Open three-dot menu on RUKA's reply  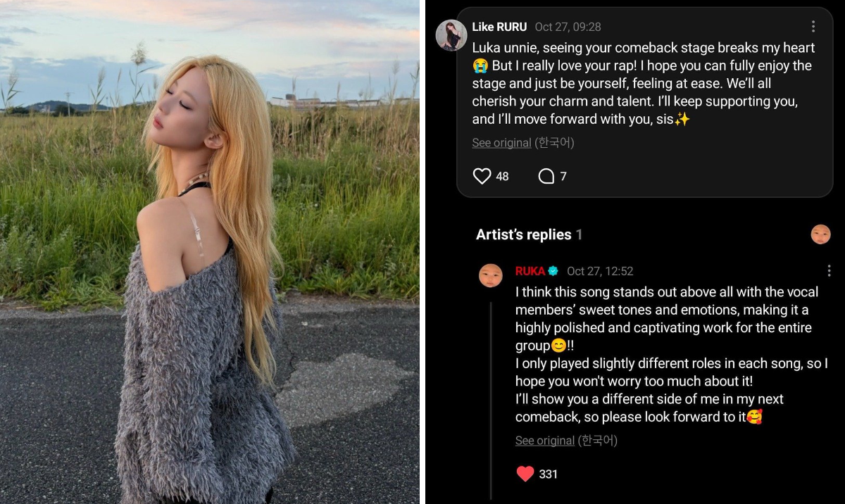tap(829, 271)
